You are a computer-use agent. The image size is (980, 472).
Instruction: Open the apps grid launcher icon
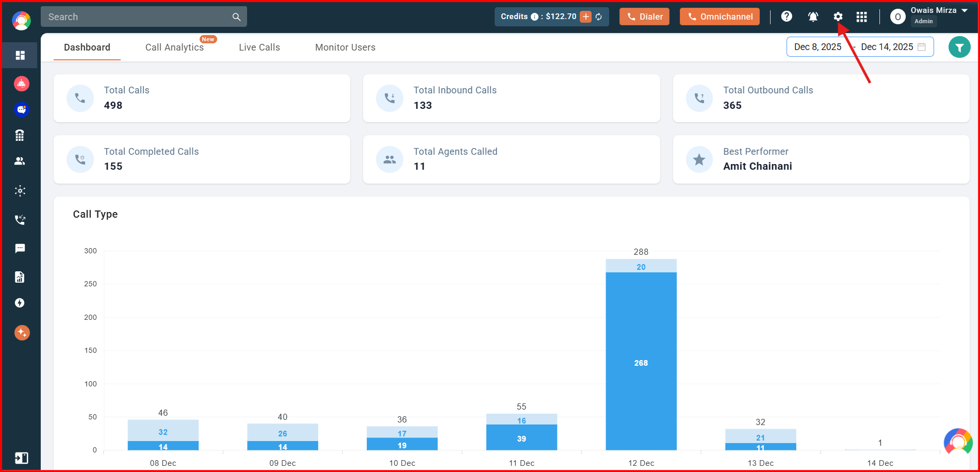[861, 17]
